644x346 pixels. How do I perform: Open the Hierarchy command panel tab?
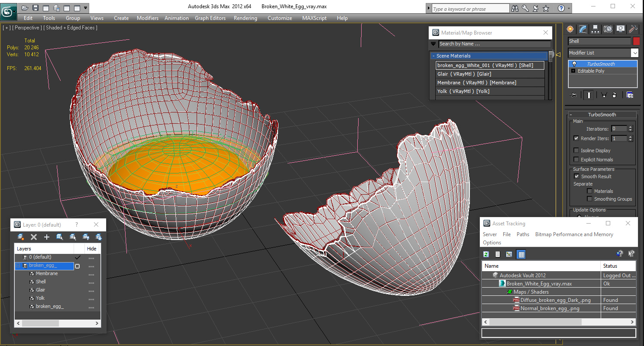point(595,29)
